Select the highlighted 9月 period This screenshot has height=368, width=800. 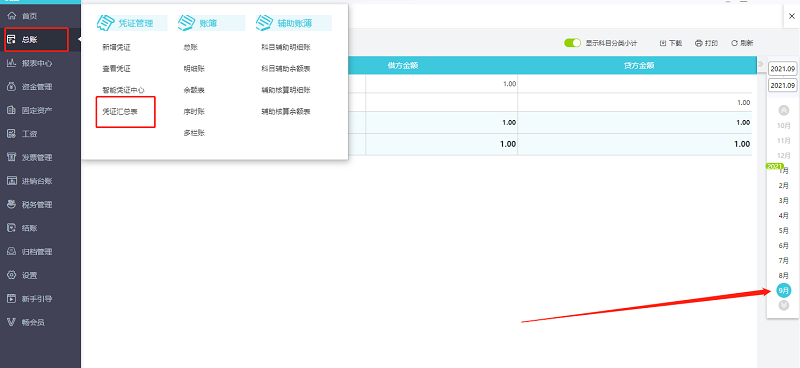coord(784,290)
